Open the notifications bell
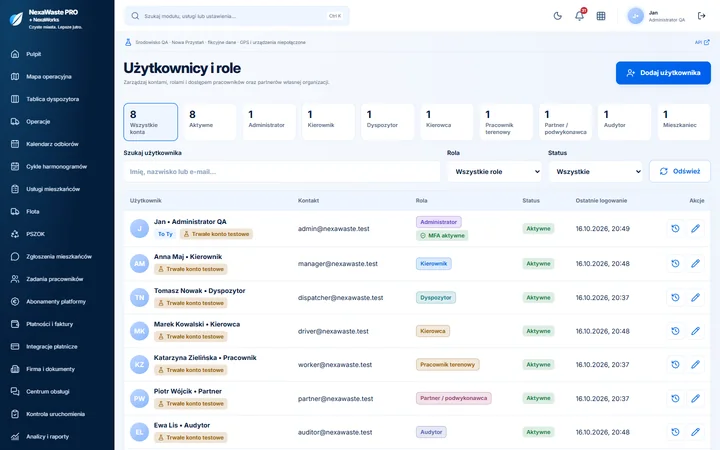 [579, 16]
